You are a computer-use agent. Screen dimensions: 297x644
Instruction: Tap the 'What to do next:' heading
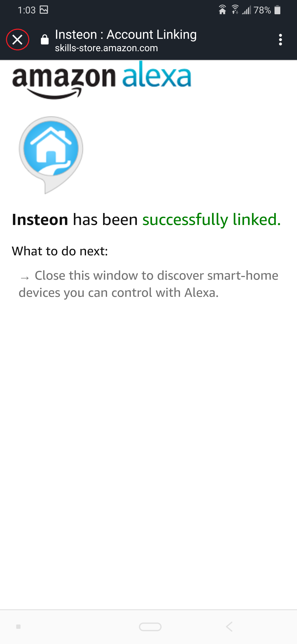60,251
